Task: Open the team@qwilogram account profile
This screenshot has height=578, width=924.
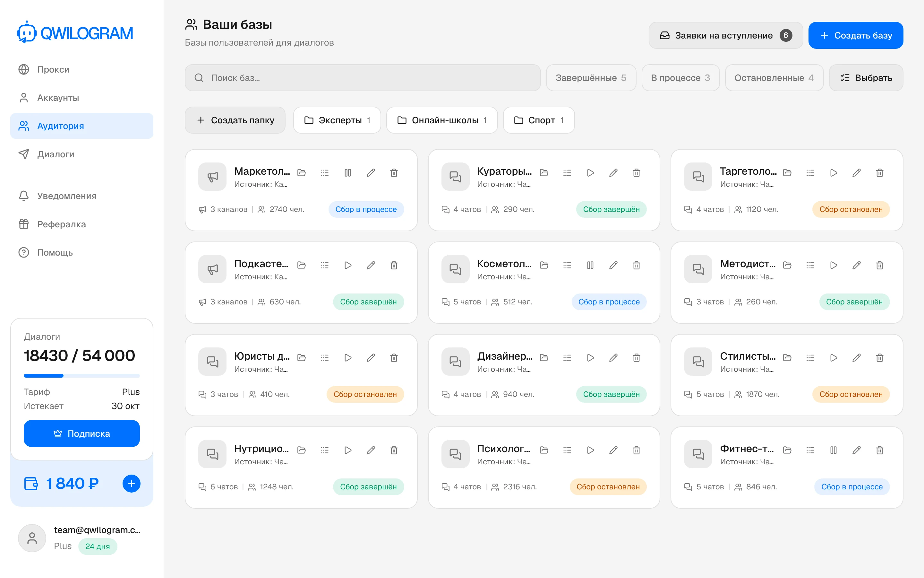Action: [x=82, y=538]
